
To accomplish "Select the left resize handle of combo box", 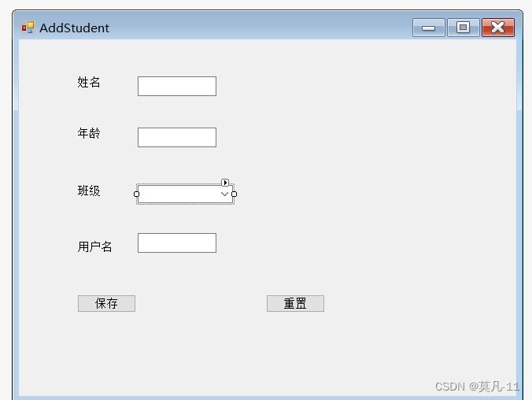I will [136, 194].
